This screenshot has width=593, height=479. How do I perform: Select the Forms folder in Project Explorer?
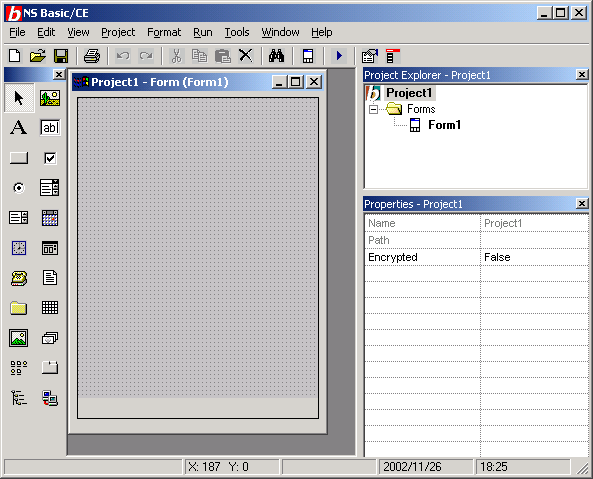[421, 109]
